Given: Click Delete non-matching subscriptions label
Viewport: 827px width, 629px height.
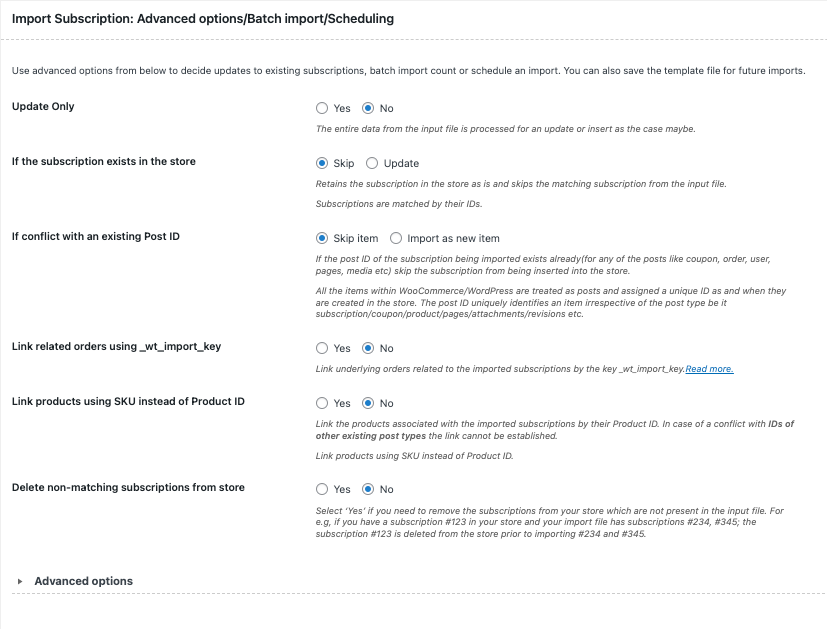Looking at the screenshot, I should pos(128,487).
